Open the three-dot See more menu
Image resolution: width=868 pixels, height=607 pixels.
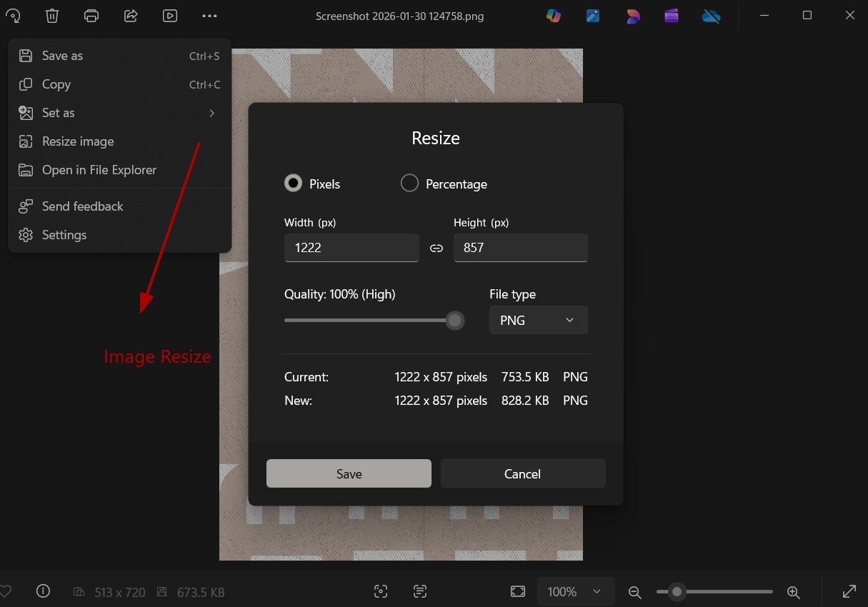coord(209,16)
